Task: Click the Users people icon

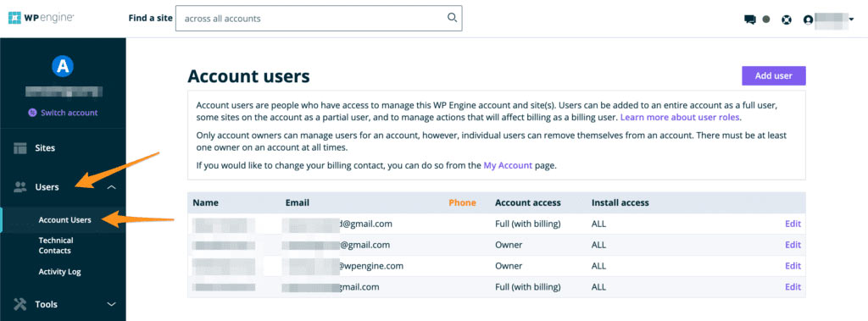Action: tap(20, 187)
